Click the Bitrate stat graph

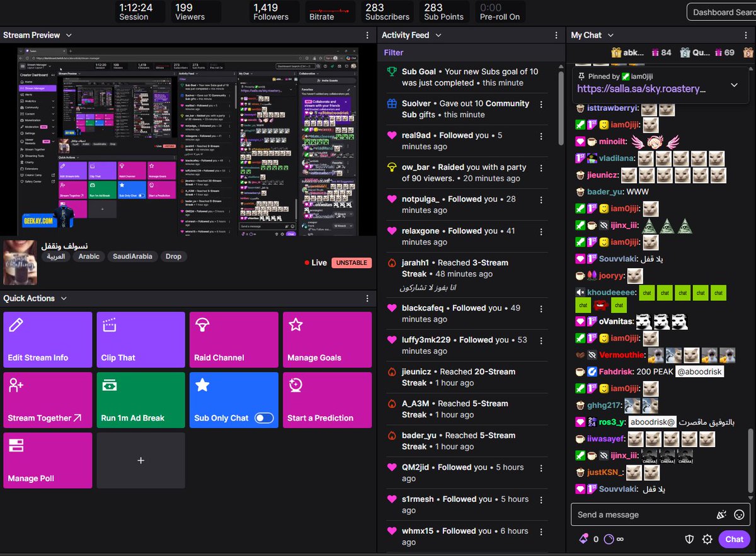[x=330, y=11]
